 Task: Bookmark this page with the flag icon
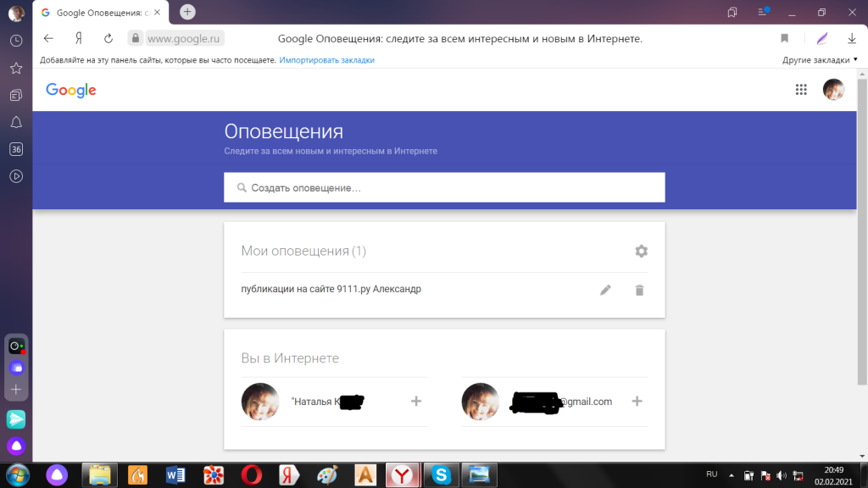click(784, 38)
